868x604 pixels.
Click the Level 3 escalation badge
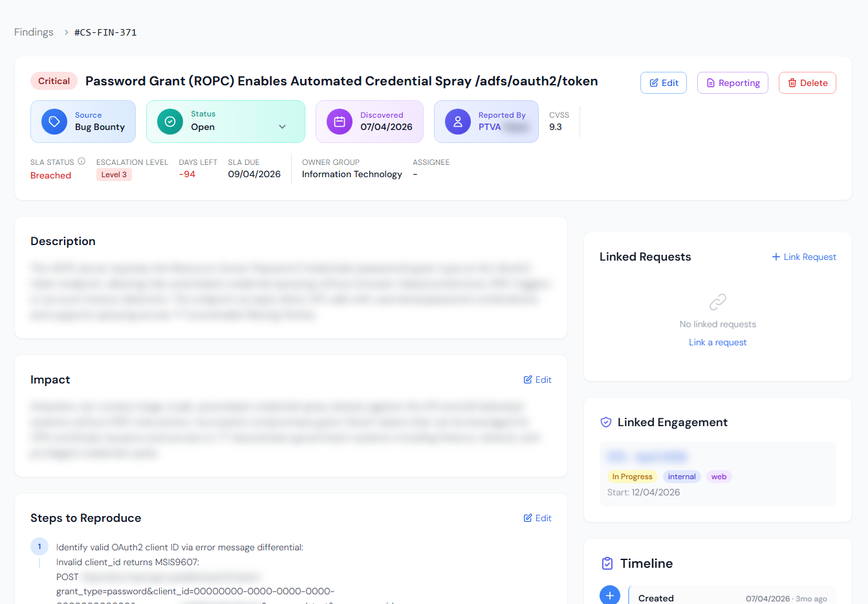tap(114, 175)
